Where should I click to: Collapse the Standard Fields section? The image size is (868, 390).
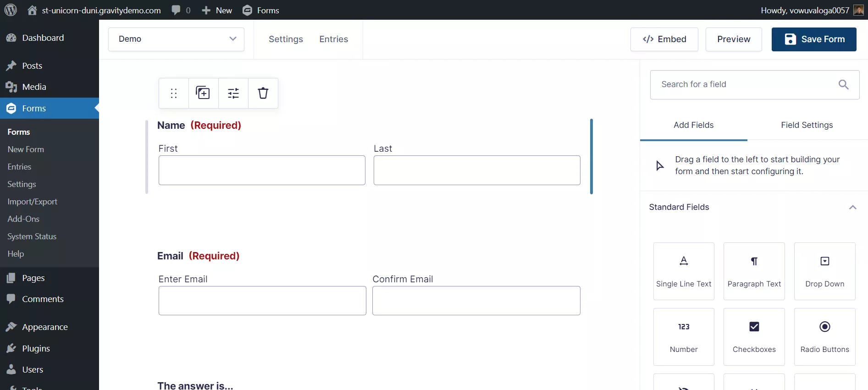coord(852,207)
